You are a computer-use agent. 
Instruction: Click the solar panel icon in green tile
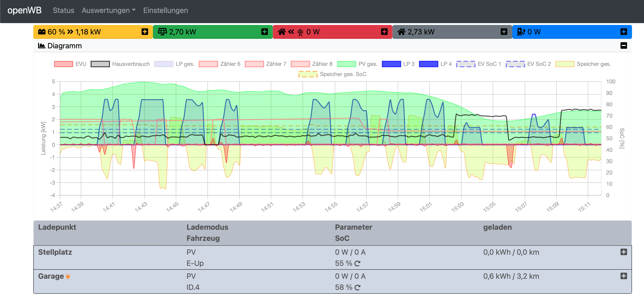[162, 32]
